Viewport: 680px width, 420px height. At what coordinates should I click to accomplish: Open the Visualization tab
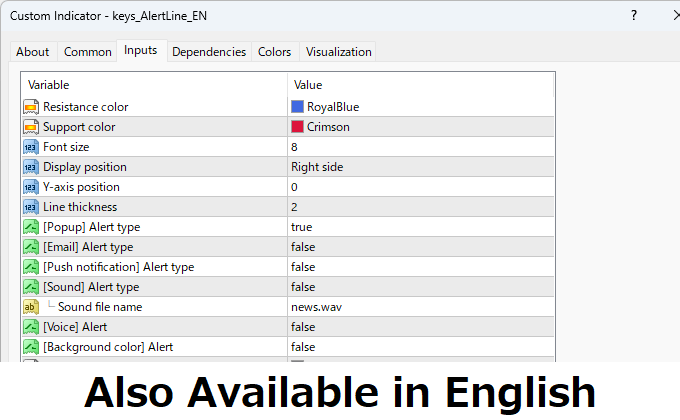pyautogui.click(x=338, y=52)
